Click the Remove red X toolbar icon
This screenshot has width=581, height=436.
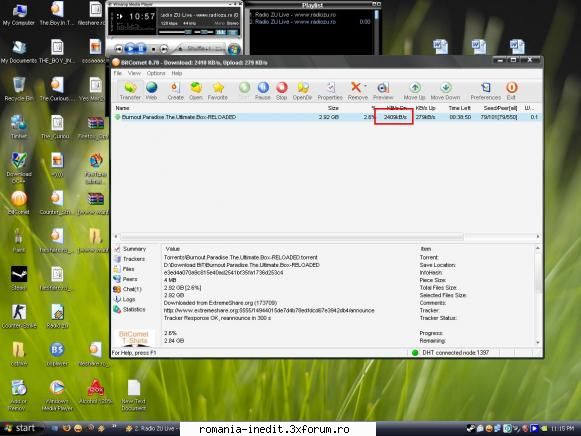point(356,91)
